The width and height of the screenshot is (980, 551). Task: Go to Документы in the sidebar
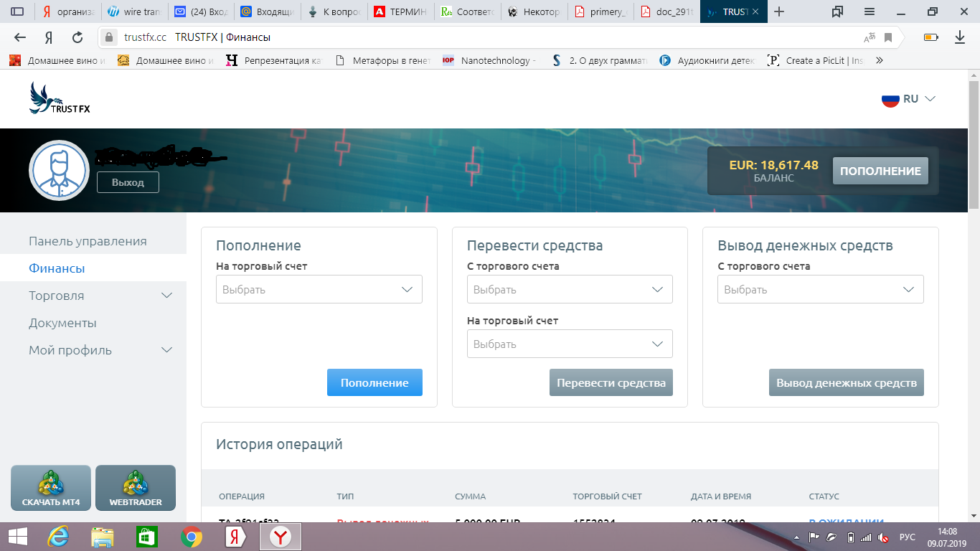(62, 323)
